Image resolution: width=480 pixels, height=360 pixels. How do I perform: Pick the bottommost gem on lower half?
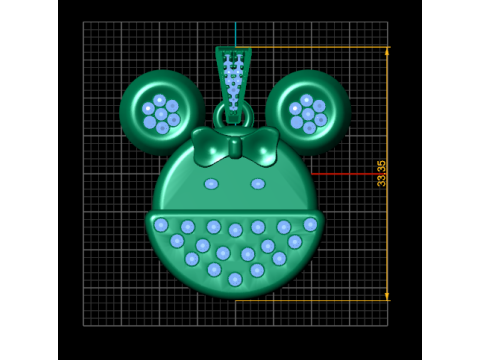(x=235, y=279)
